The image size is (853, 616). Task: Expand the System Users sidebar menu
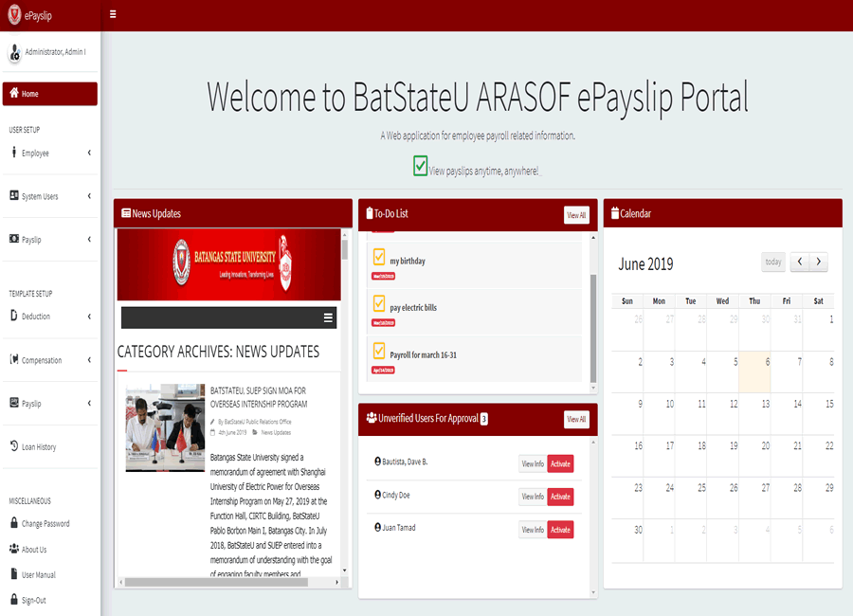tap(16, 196)
